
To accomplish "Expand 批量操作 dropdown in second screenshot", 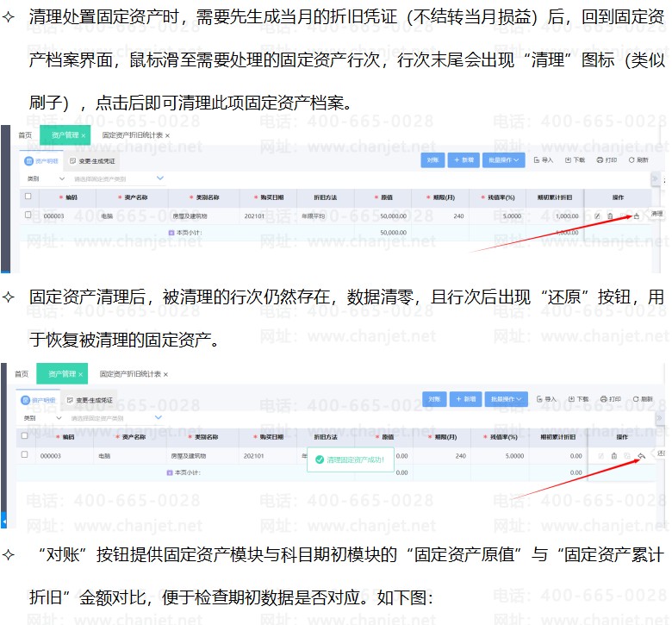I will [506, 399].
